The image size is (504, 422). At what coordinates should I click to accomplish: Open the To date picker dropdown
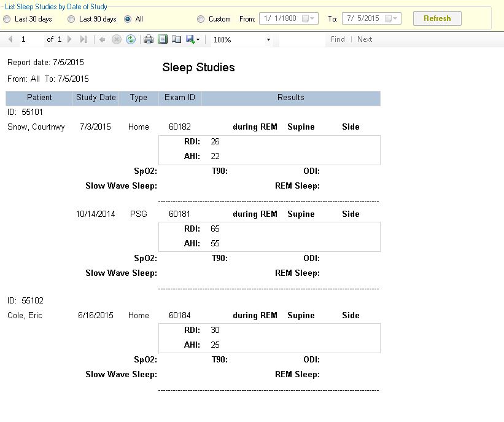click(x=394, y=18)
